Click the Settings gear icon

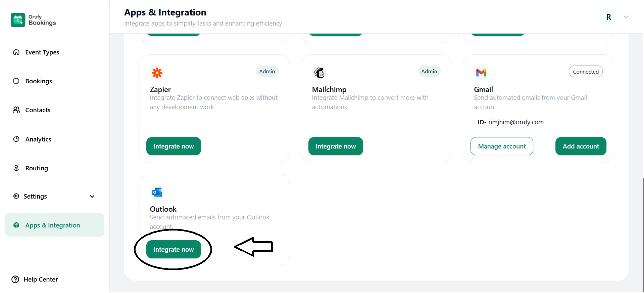[x=16, y=196]
